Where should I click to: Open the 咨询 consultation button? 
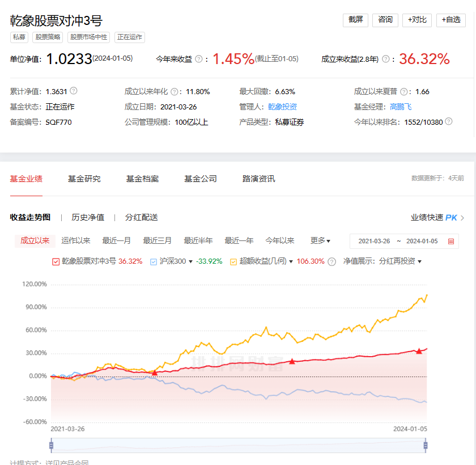pos(385,20)
